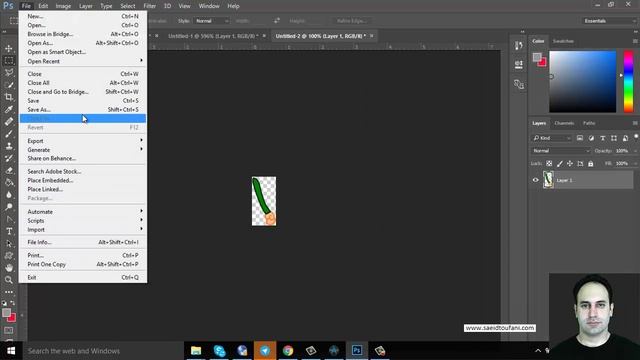Image resolution: width=640 pixels, height=360 pixels.
Task: Open the layer filter Kind dropdown
Action: 551,138
